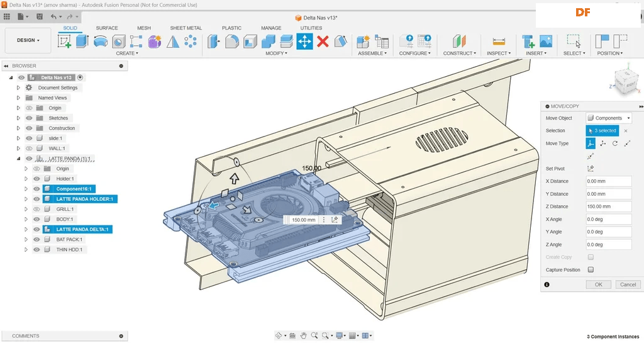Click the Insert Image icon

click(545, 42)
